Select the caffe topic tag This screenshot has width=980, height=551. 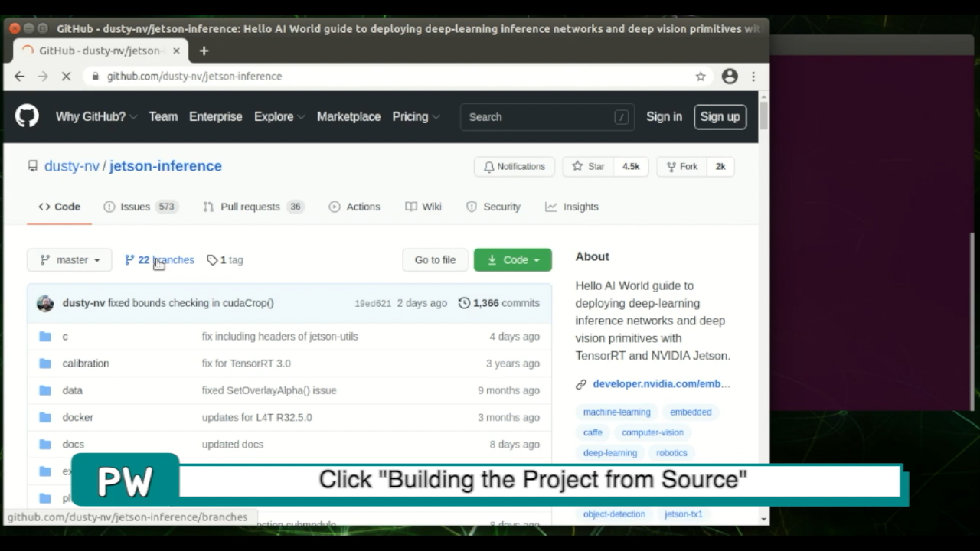pos(593,432)
